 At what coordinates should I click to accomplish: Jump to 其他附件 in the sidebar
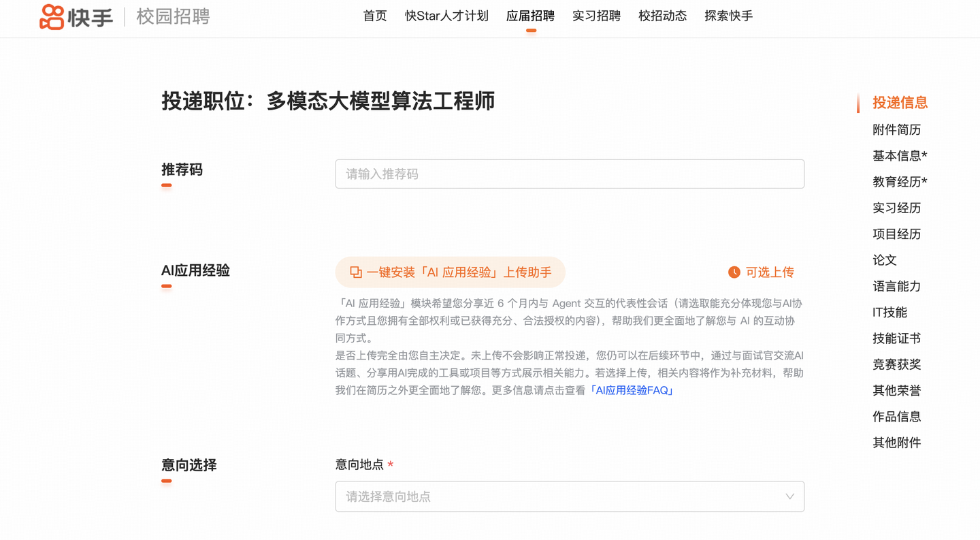(x=896, y=443)
